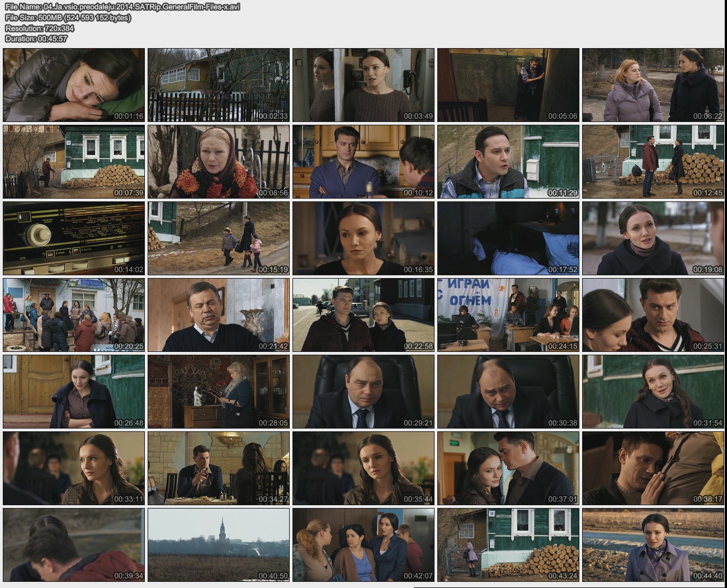Select the green house frame at 00:02:33

pyautogui.click(x=219, y=85)
